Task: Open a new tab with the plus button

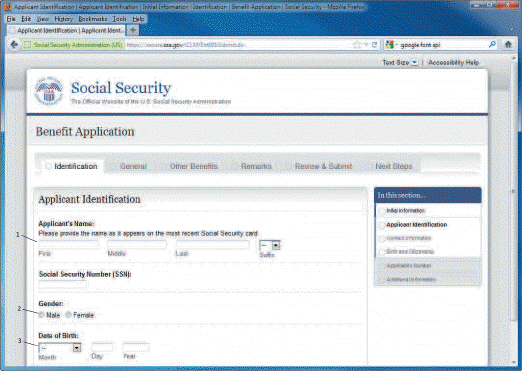Action: coord(133,30)
